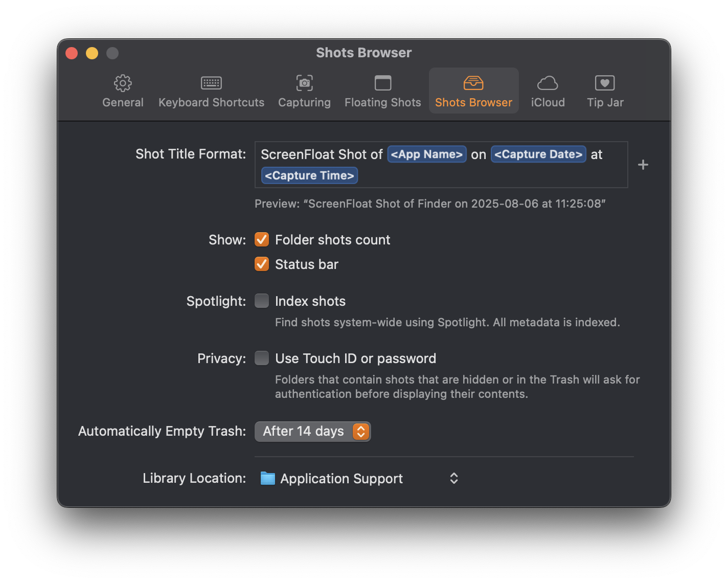Uncheck the Status bar checkbox
Image resolution: width=728 pixels, height=583 pixels.
[262, 264]
